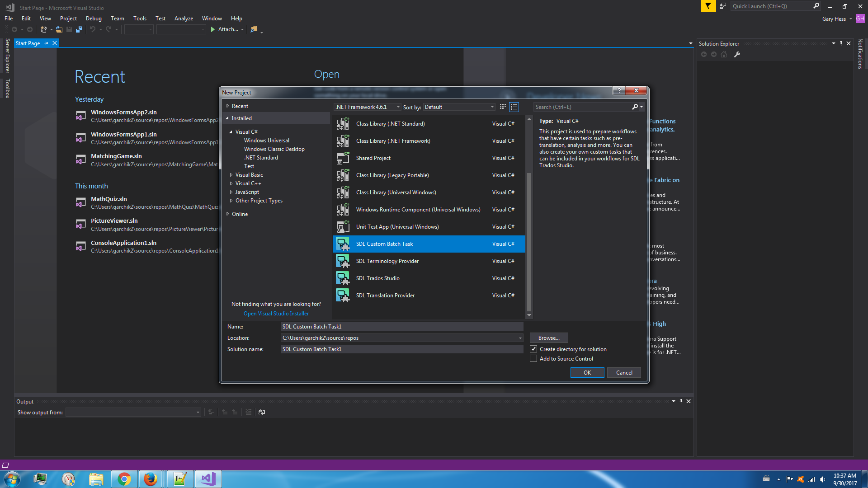The width and height of the screenshot is (868, 488).
Task: Expand the Online section
Action: (227, 214)
